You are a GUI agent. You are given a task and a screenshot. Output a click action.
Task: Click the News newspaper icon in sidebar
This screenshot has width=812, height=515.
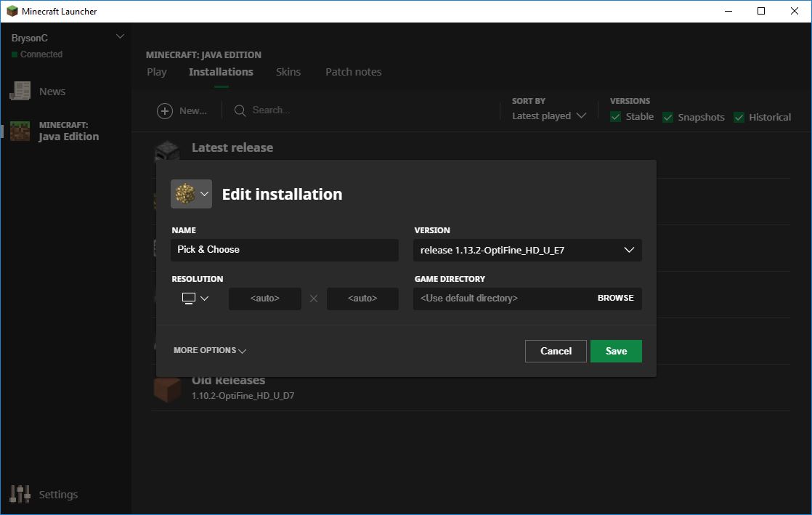[20, 91]
